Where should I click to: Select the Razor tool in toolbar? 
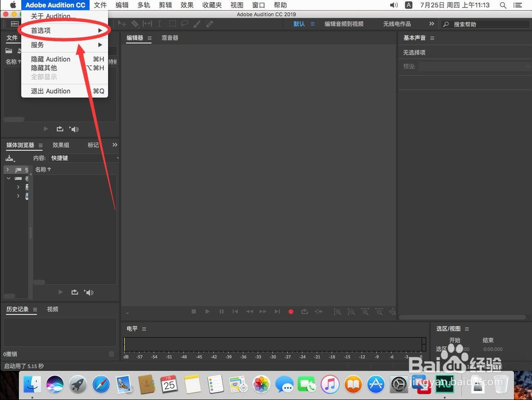pos(135,23)
